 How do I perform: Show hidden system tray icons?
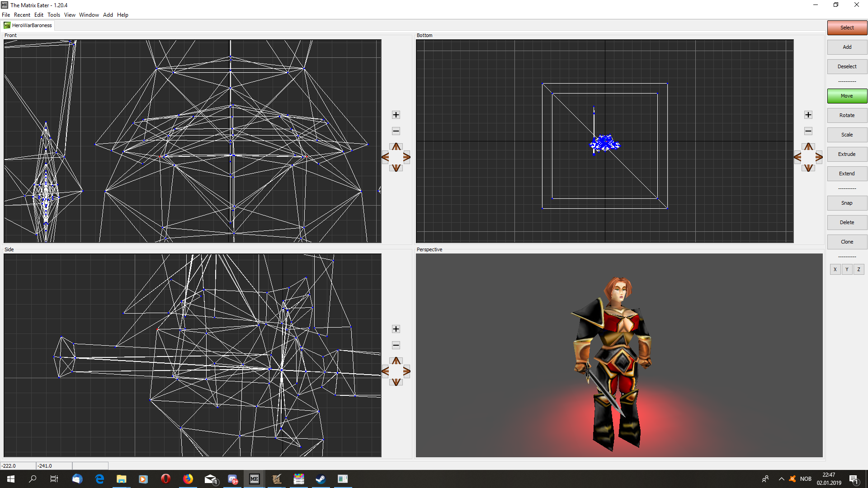pyautogui.click(x=781, y=479)
